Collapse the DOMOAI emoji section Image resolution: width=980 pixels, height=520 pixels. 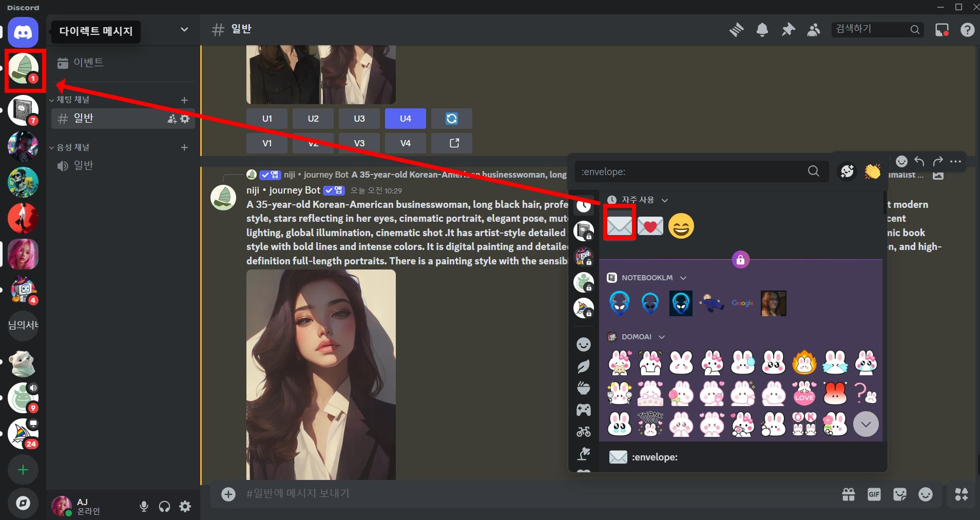click(662, 337)
